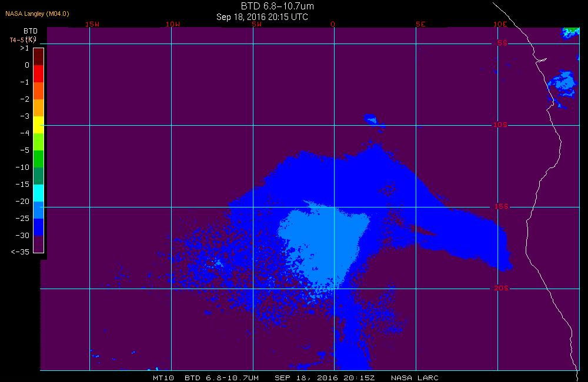The image size is (588, 382).
Task: Click the '5S' latitude label
Action: click(502, 43)
